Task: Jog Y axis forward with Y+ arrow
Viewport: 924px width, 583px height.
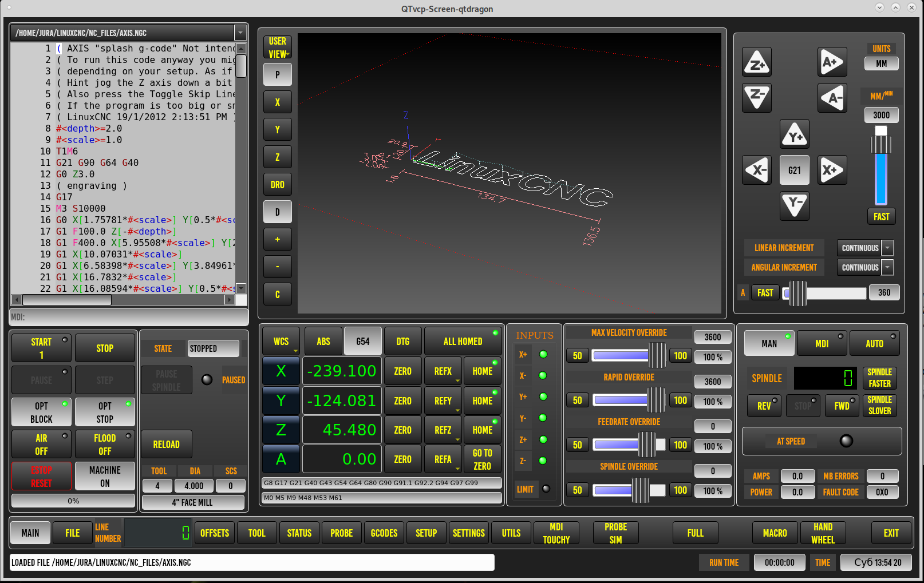Action: pyautogui.click(x=795, y=134)
